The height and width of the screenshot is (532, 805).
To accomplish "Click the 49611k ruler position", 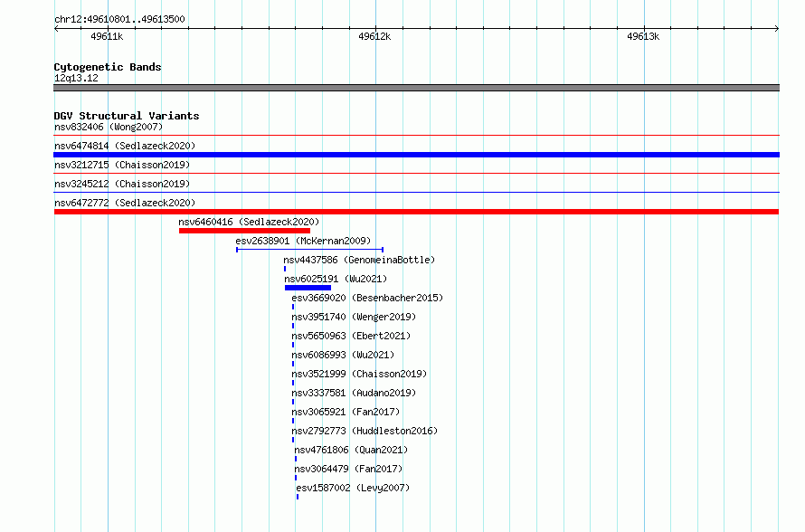I will pos(107,36).
